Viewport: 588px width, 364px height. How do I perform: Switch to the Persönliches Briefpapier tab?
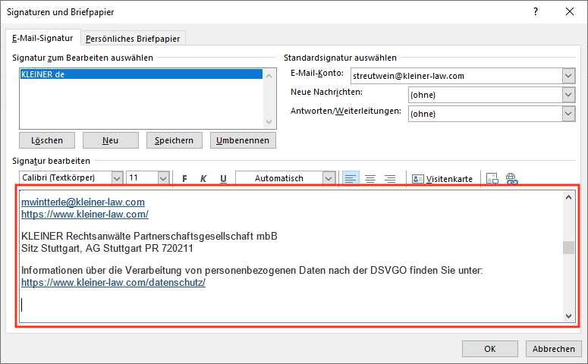click(x=134, y=38)
